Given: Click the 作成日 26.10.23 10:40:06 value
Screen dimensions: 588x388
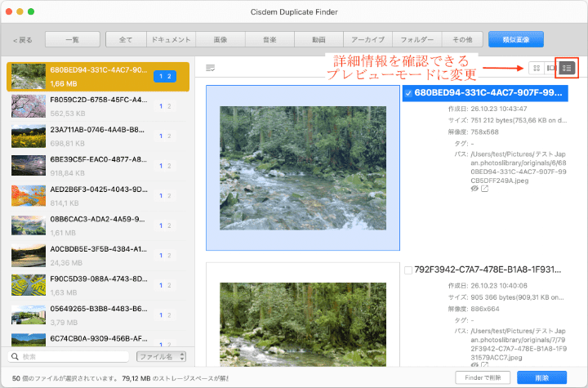Looking at the screenshot, I should coord(499,286).
